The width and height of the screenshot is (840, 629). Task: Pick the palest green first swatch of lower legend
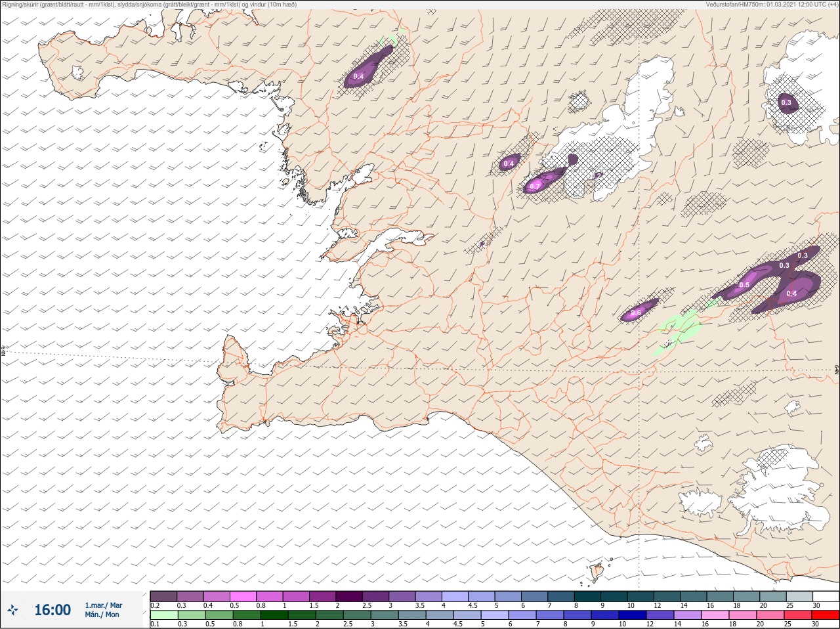[164, 615]
